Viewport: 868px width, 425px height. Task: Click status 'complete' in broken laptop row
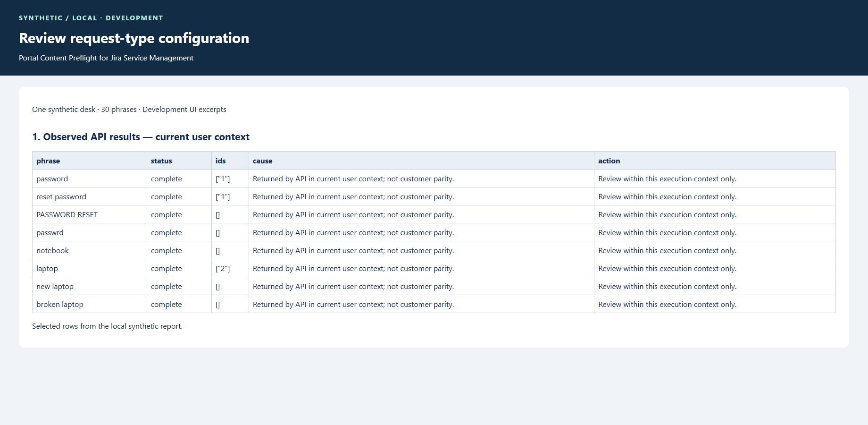167,305
